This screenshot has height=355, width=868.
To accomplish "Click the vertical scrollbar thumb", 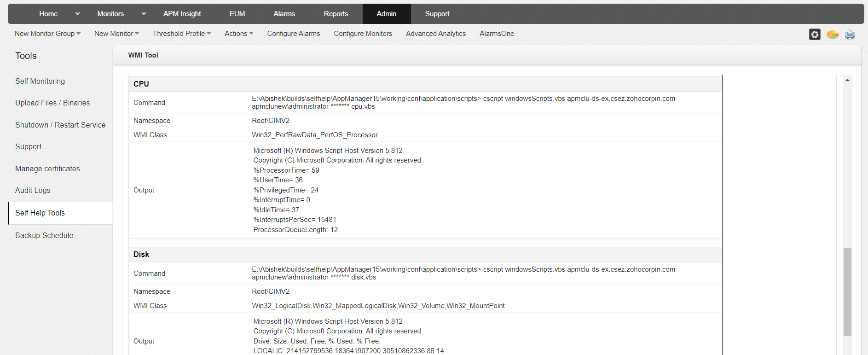I will pyautogui.click(x=847, y=292).
